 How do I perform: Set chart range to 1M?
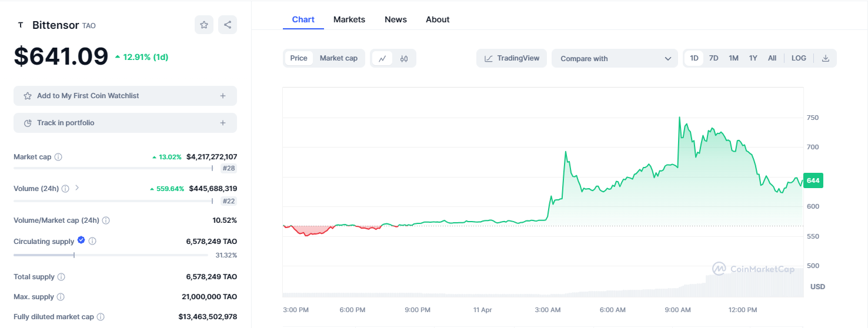pyautogui.click(x=733, y=58)
